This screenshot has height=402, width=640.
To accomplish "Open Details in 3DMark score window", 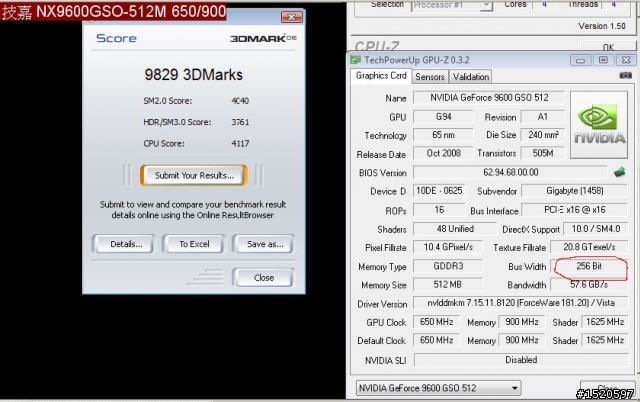I will pos(126,244).
